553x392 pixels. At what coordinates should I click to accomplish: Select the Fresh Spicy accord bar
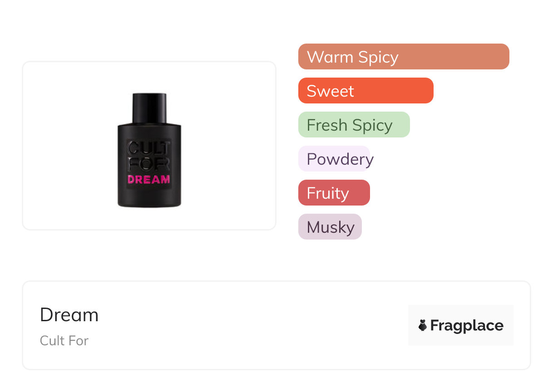354,125
